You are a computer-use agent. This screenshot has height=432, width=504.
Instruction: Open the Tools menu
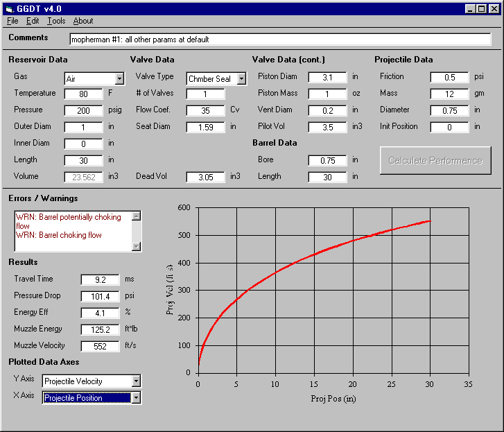point(56,21)
